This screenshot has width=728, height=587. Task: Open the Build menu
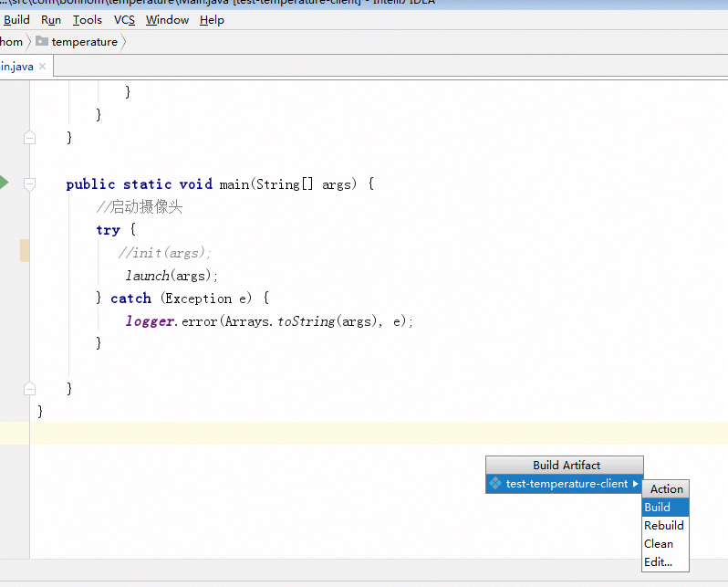(16, 20)
